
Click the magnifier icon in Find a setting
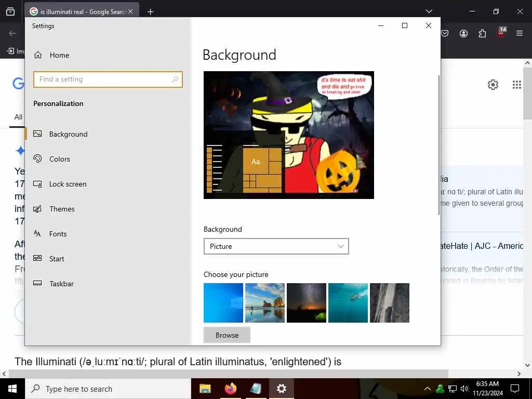175,79
